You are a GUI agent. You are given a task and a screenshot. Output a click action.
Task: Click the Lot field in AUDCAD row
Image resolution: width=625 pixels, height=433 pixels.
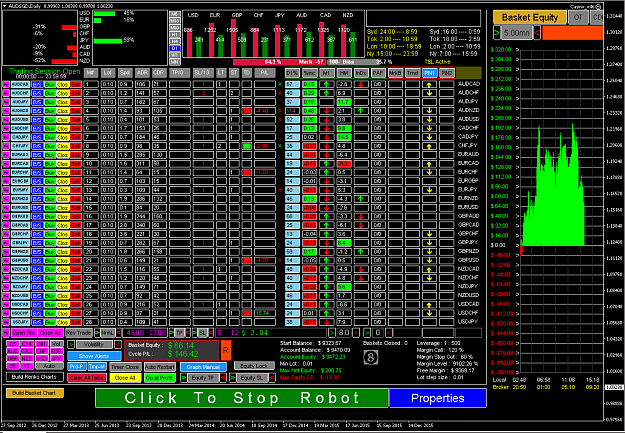click(x=108, y=84)
